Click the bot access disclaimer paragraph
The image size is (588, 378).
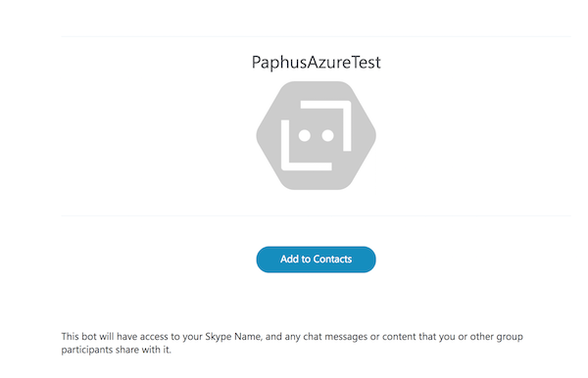point(292,343)
